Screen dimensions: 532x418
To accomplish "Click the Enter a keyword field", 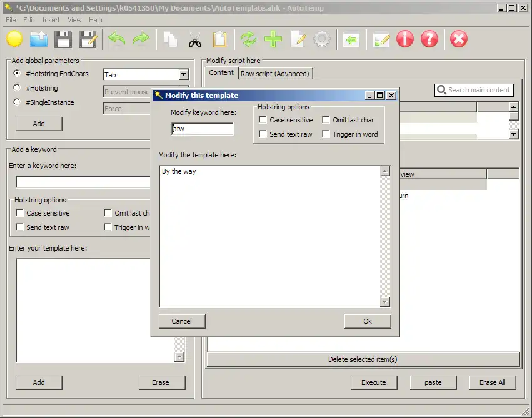I will pyautogui.click(x=83, y=182).
